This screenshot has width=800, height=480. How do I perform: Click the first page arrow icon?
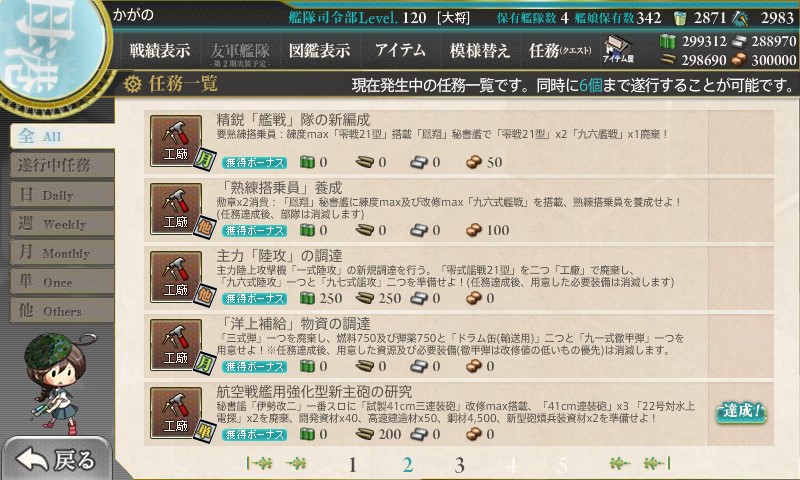point(259,464)
